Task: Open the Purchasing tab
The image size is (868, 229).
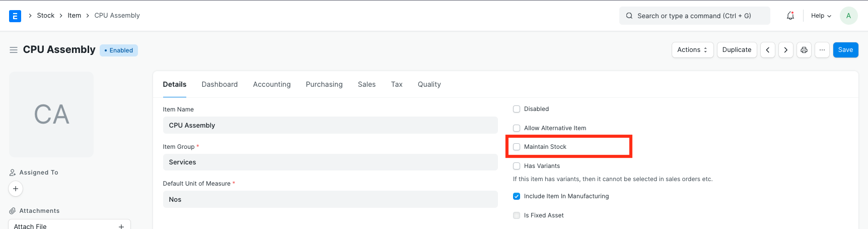Action: point(324,84)
